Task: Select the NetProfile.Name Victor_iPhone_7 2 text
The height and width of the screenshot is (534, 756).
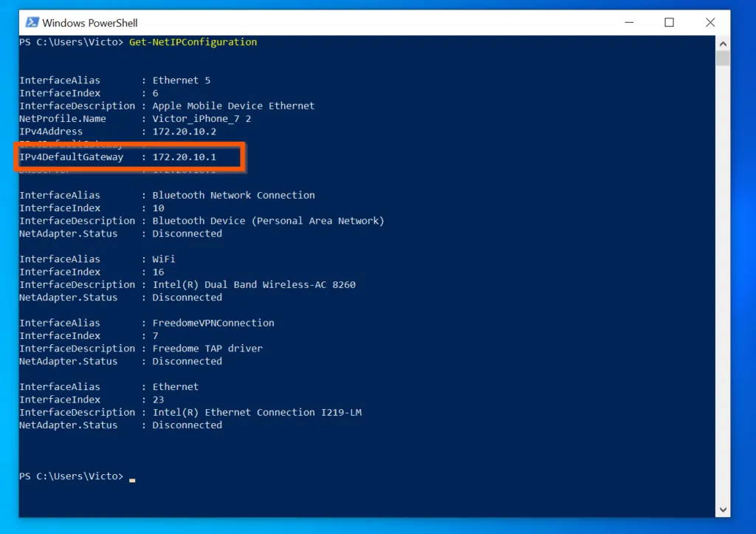Action: tap(201, 118)
